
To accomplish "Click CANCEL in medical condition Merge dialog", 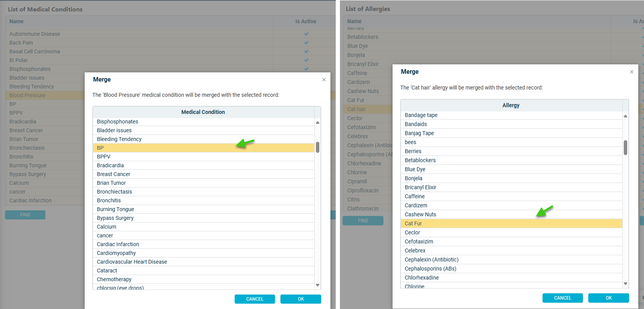I will (x=255, y=299).
